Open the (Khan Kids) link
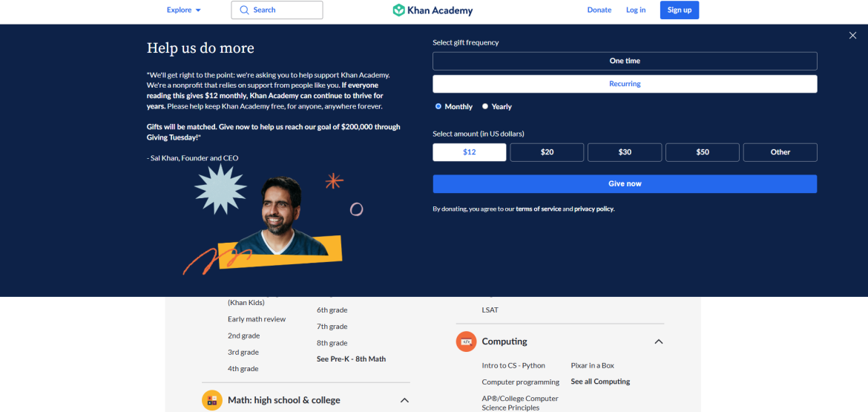 [x=246, y=303]
